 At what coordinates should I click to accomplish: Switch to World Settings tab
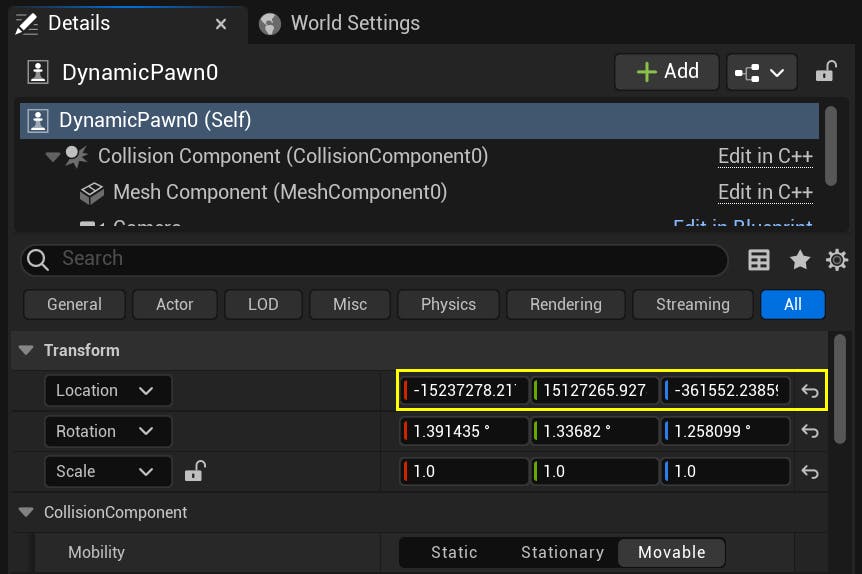[339, 24]
